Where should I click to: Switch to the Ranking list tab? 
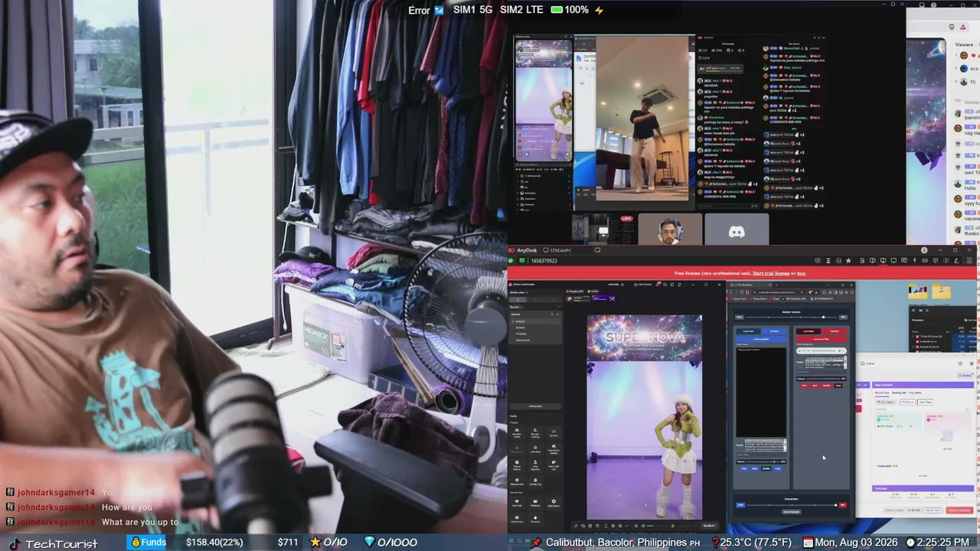(x=899, y=393)
